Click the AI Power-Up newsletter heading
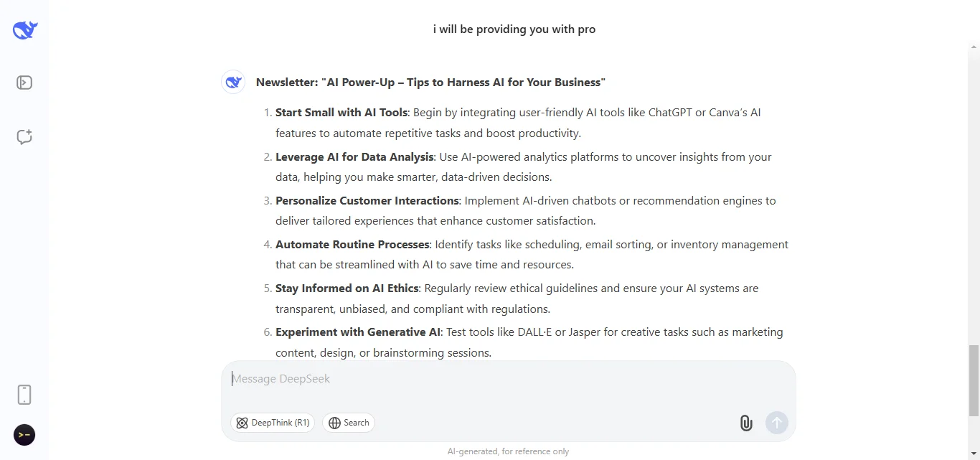980x460 pixels. click(x=431, y=82)
